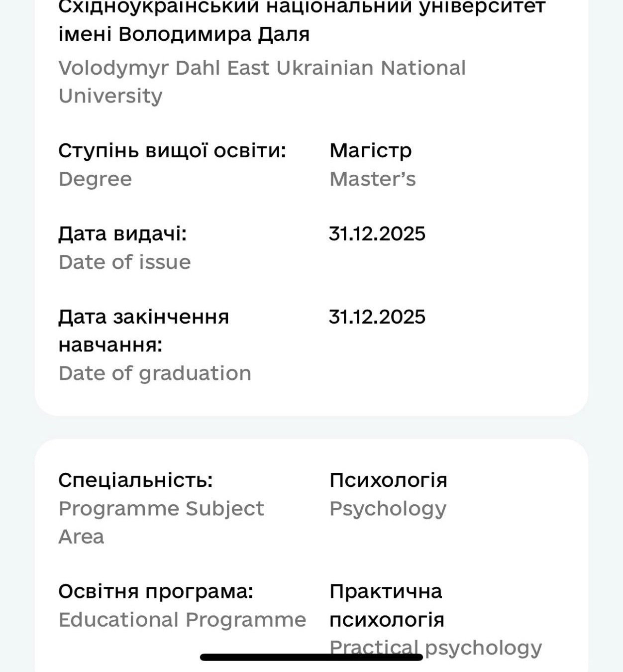Tap the Master's translation text
Screen dimensions: 623x672
pos(372,179)
